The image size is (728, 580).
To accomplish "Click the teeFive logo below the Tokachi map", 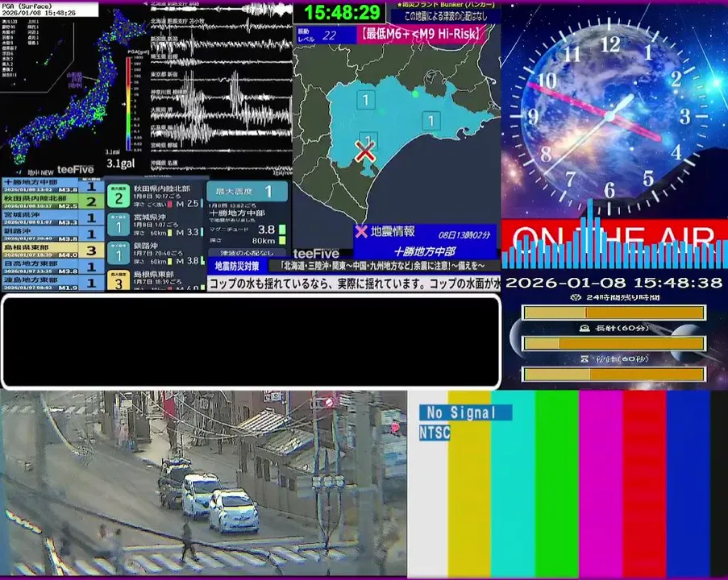I will (316, 253).
